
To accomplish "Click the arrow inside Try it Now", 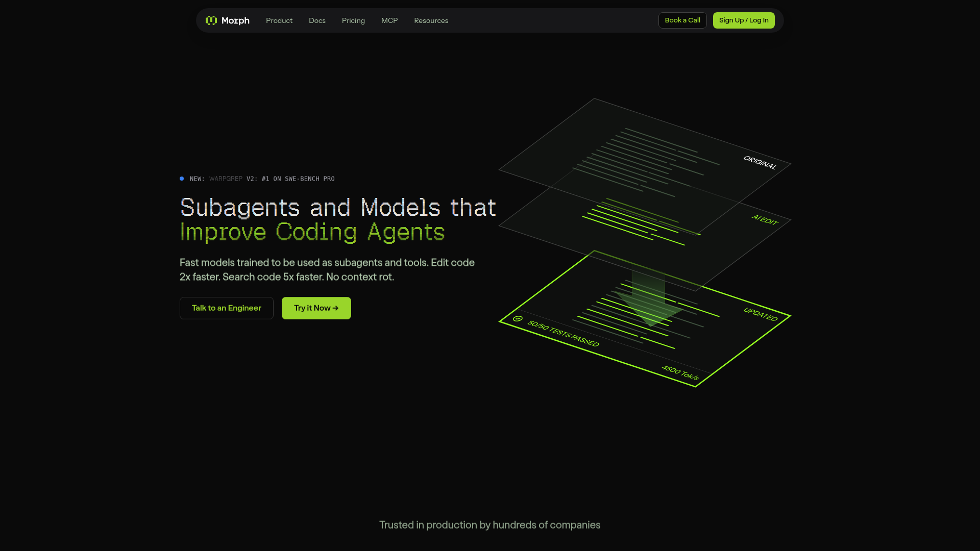I will (x=335, y=308).
